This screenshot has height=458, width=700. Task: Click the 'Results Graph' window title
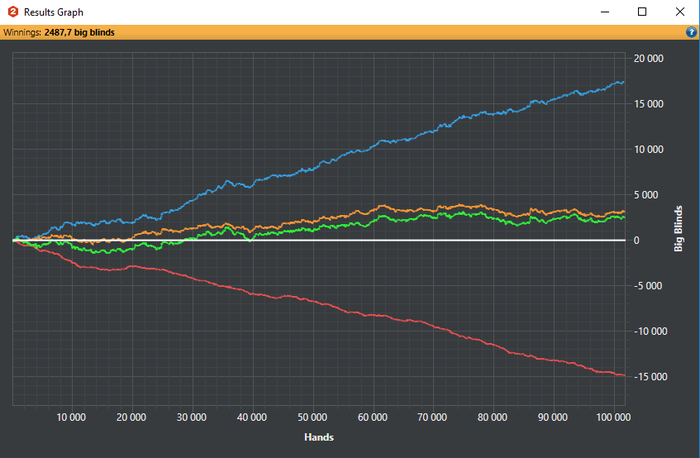click(x=54, y=12)
